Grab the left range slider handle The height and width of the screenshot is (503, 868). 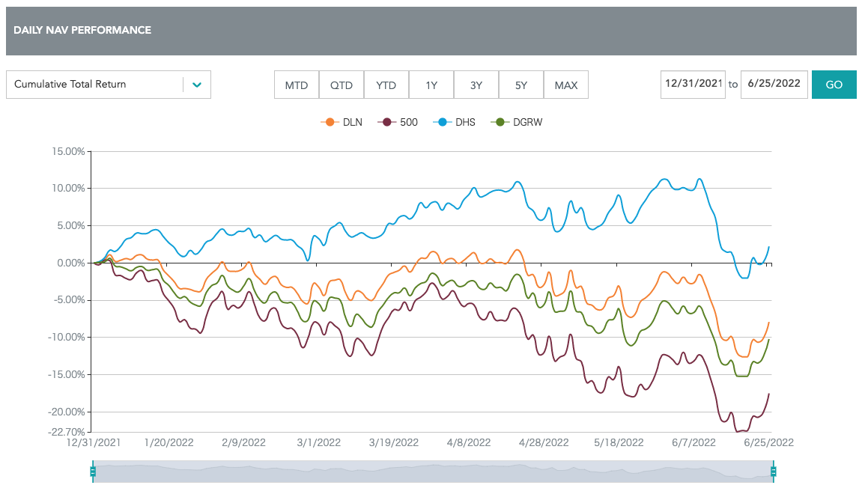tap(93, 472)
